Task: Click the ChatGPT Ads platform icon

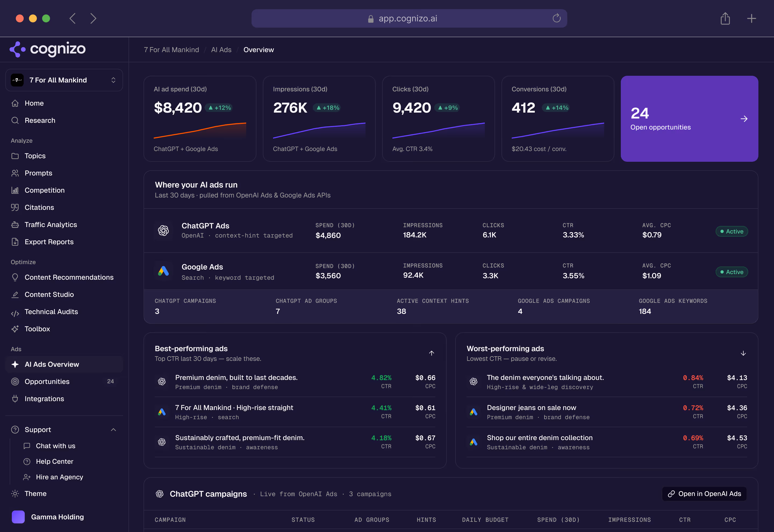Action: coord(163,230)
